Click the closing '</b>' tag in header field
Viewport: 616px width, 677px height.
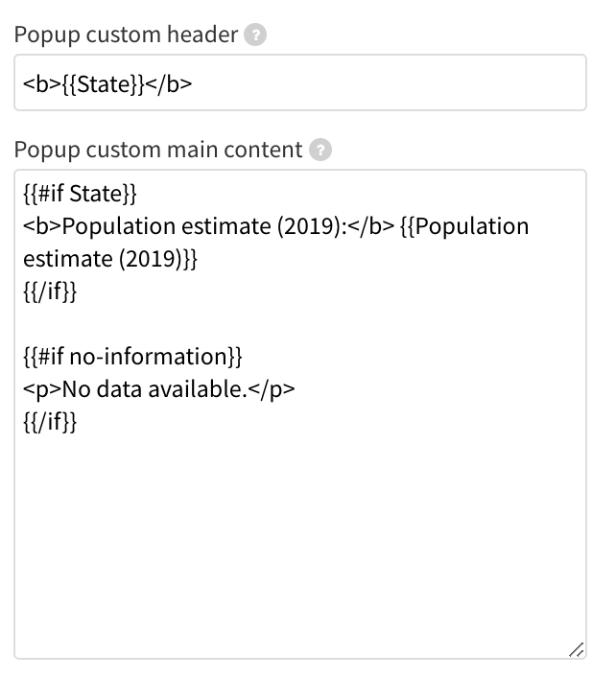click(x=168, y=84)
